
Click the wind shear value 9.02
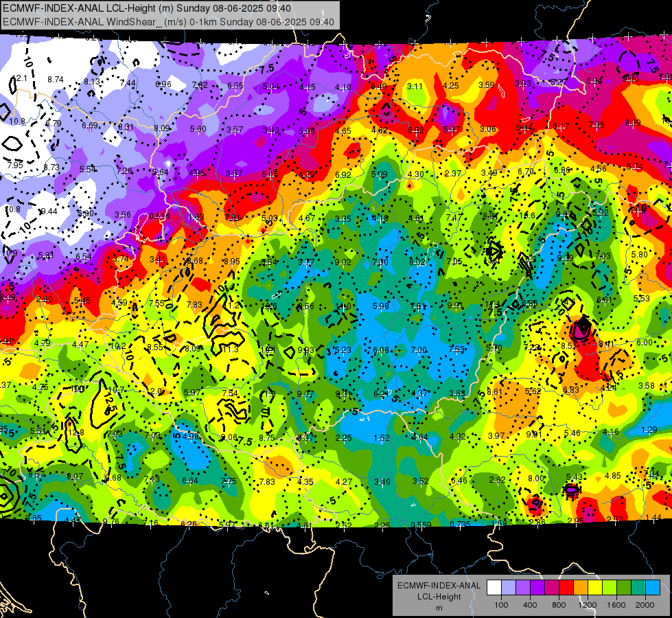(x=343, y=262)
